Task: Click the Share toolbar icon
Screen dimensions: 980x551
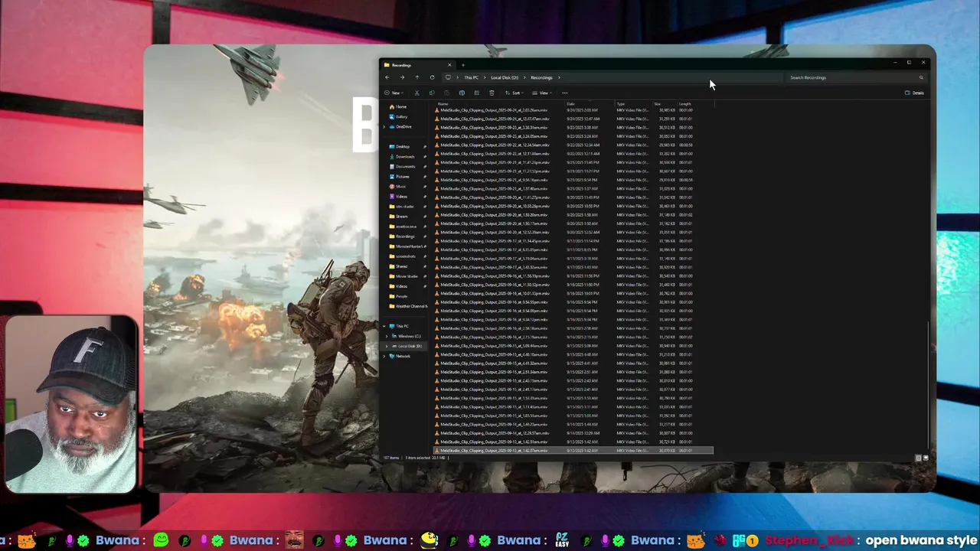Action: [476, 93]
